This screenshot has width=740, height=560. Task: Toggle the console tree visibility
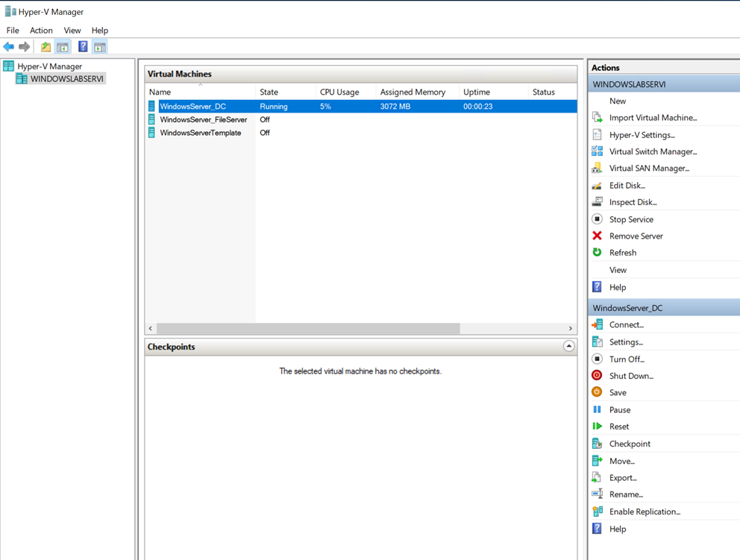[63, 45]
